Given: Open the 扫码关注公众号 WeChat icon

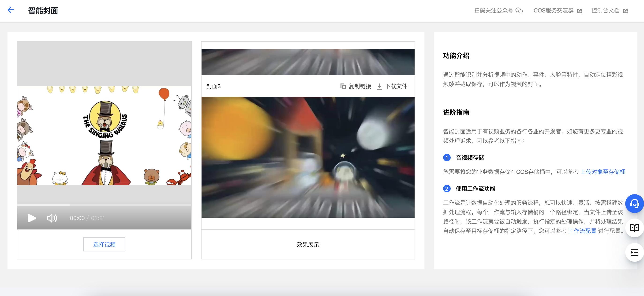Looking at the screenshot, I should pyautogui.click(x=519, y=11).
